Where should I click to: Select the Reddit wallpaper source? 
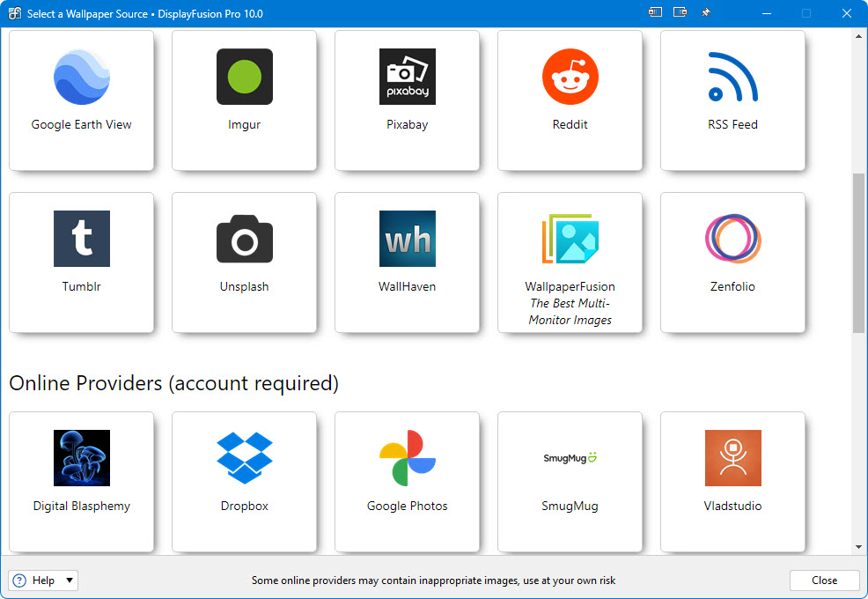tap(570, 100)
